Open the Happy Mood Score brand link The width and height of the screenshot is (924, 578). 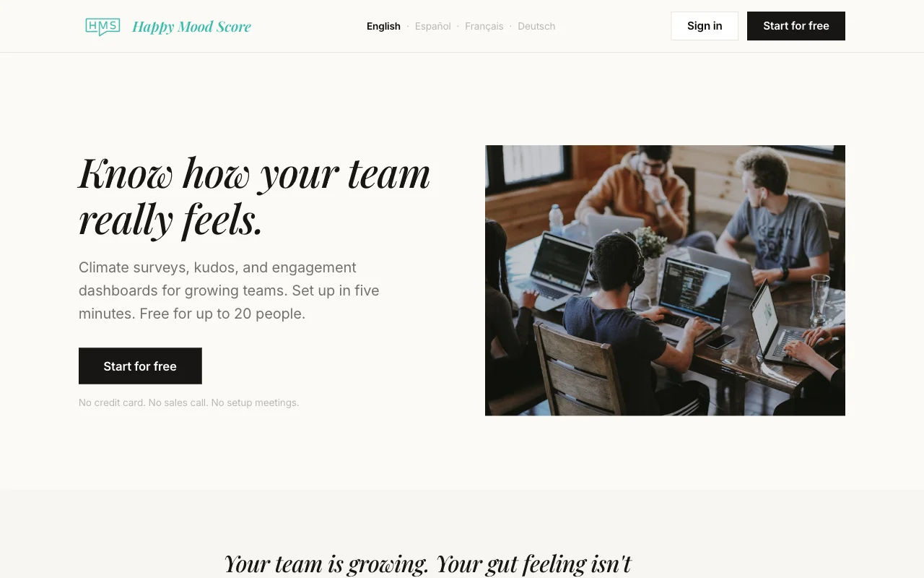click(x=191, y=27)
